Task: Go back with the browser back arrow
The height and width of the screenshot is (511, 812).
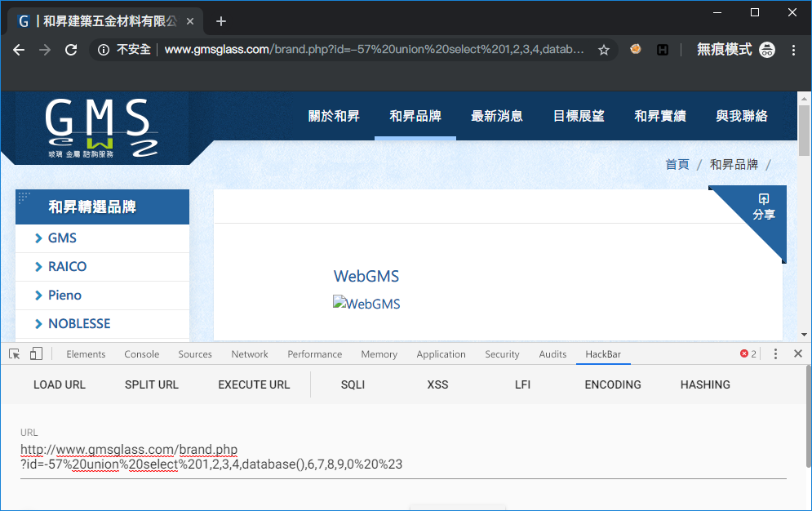Action: coord(19,50)
